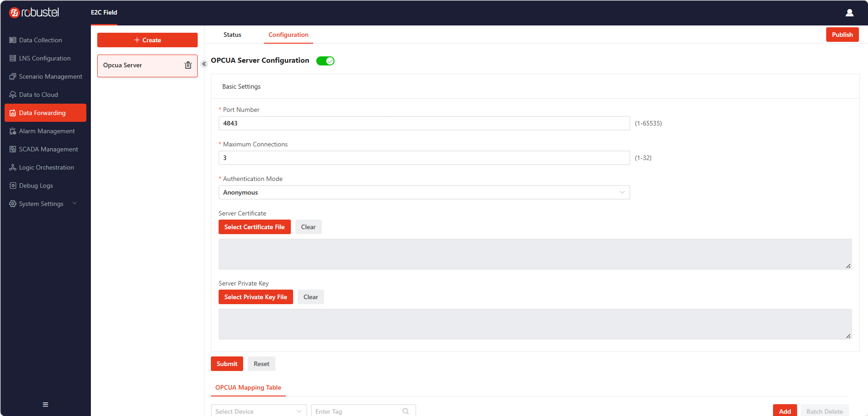Go to Logic Orchestration in sidebar
This screenshot has height=416, width=868.
tap(45, 167)
